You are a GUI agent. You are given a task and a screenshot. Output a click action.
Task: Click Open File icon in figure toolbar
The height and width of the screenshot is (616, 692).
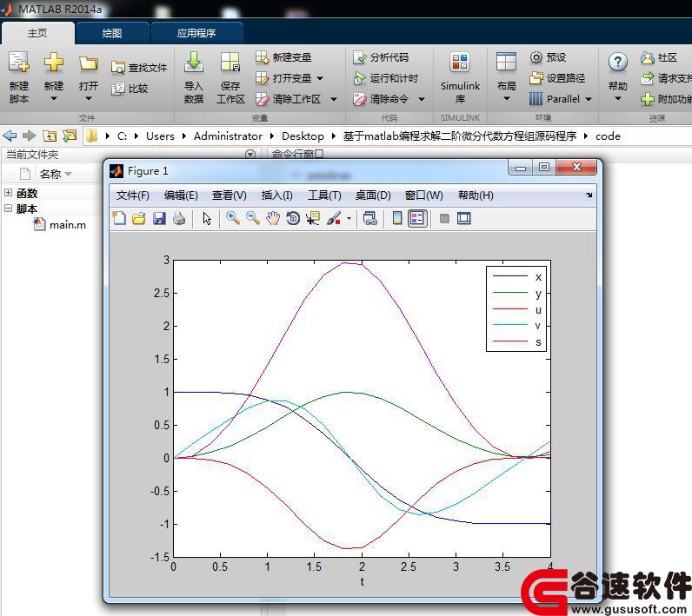coord(138,218)
